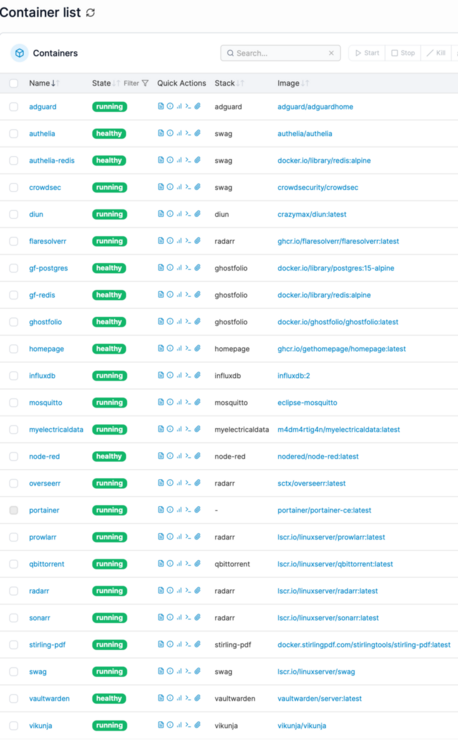Attach console icon for overseerr
458x750 pixels.
click(197, 483)
